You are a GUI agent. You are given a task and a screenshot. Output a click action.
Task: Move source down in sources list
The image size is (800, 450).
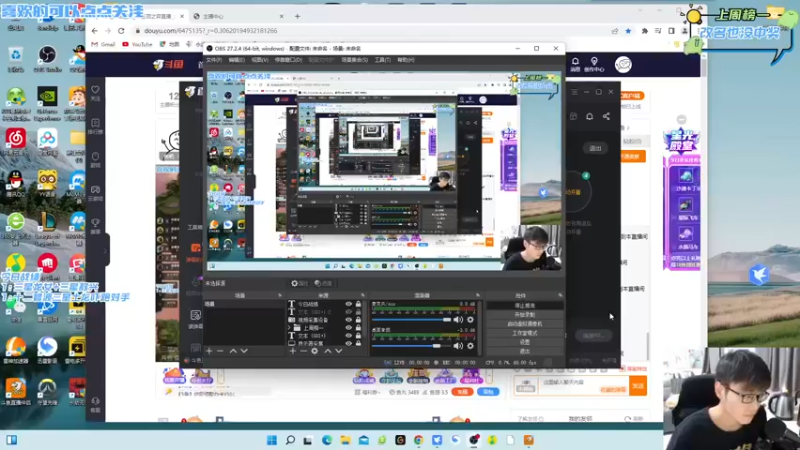(x=338, y=351)
